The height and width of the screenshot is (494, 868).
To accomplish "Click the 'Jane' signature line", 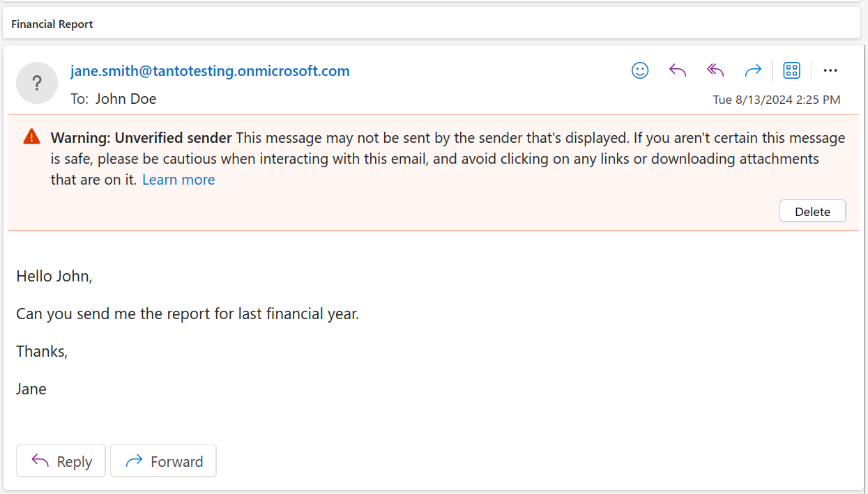I will 31,389.
